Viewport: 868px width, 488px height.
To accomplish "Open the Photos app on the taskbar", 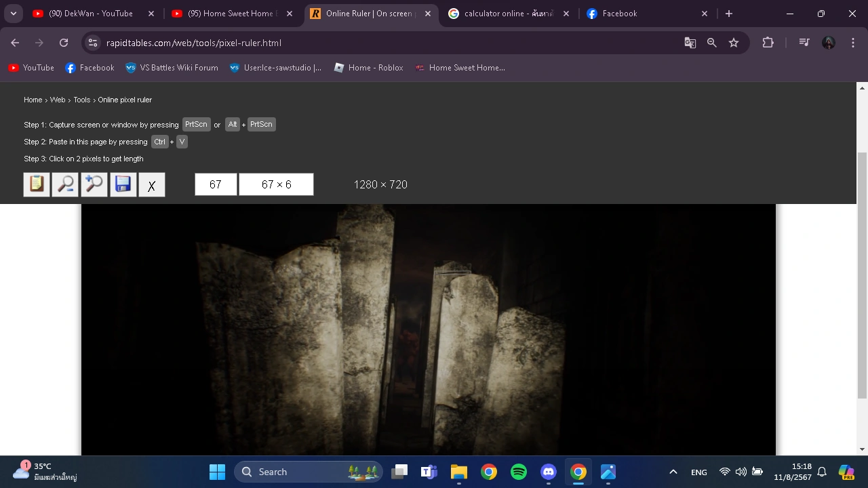I will [608, 472].
